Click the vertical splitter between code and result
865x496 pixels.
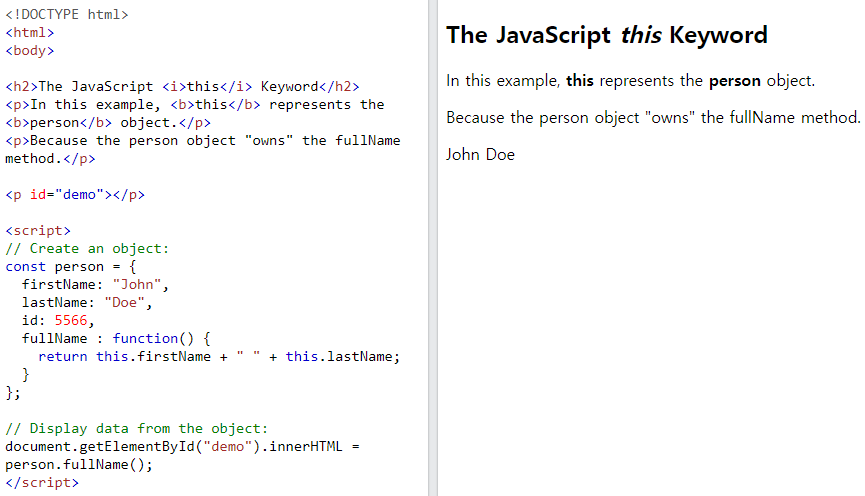(433, 248)
